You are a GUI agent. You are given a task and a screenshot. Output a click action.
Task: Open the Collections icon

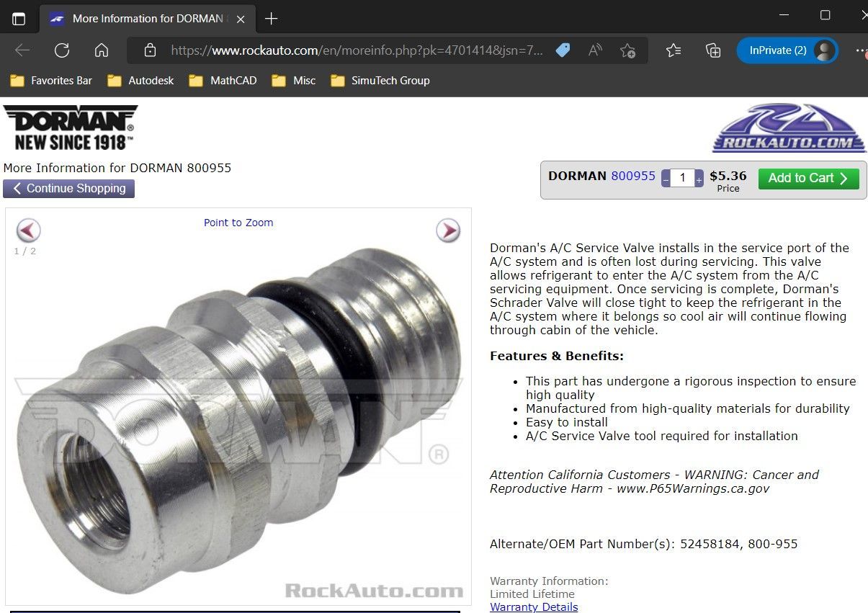click(x=713, y=50)
